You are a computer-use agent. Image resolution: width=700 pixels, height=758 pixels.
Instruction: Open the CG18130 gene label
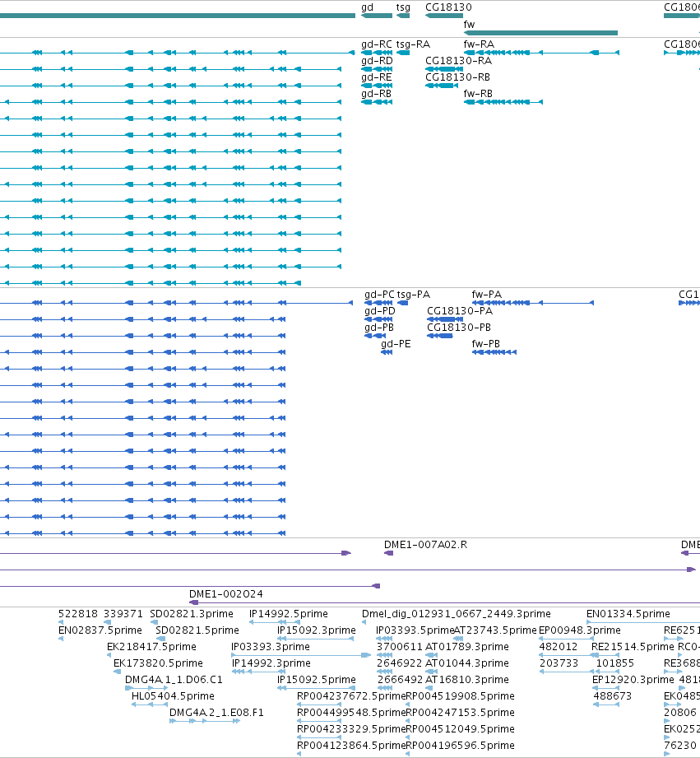(x=448, y=7)
